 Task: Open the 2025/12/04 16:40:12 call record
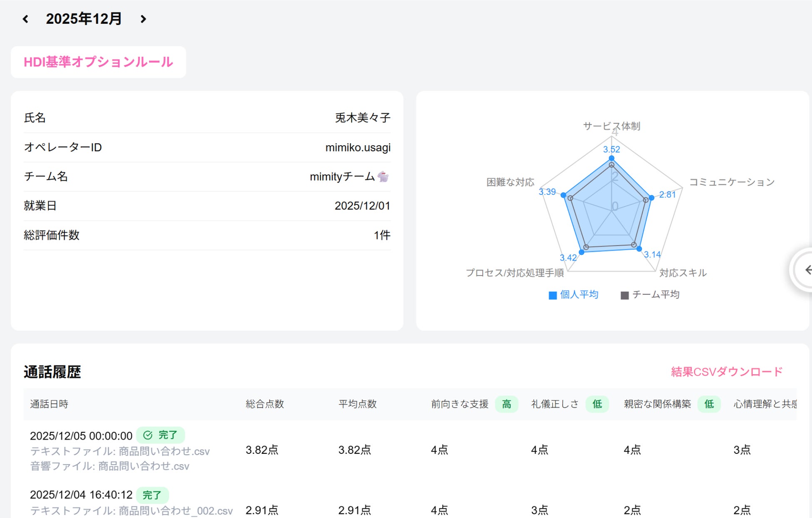pyautogui.click(x=81, y=495)
